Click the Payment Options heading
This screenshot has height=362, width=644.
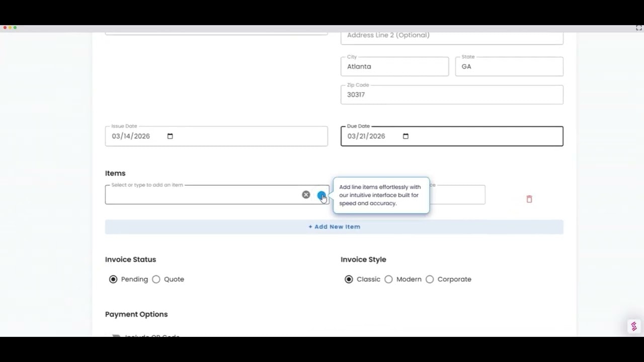(x=136, y=314)
